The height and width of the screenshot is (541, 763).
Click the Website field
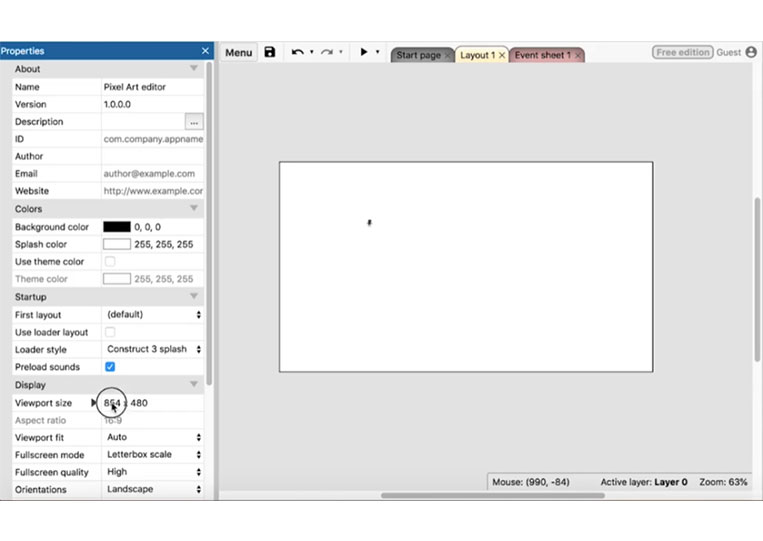153,191
